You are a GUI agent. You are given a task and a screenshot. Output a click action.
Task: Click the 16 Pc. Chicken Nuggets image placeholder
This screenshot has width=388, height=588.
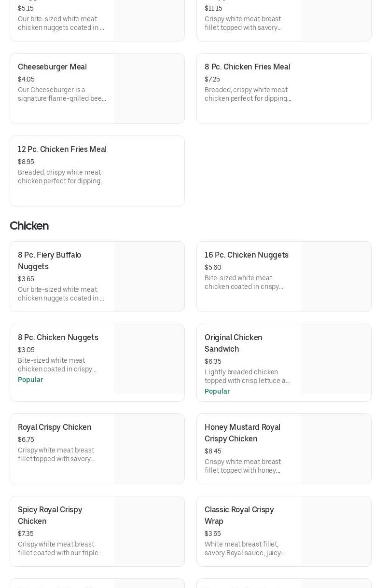pos(336,276)
